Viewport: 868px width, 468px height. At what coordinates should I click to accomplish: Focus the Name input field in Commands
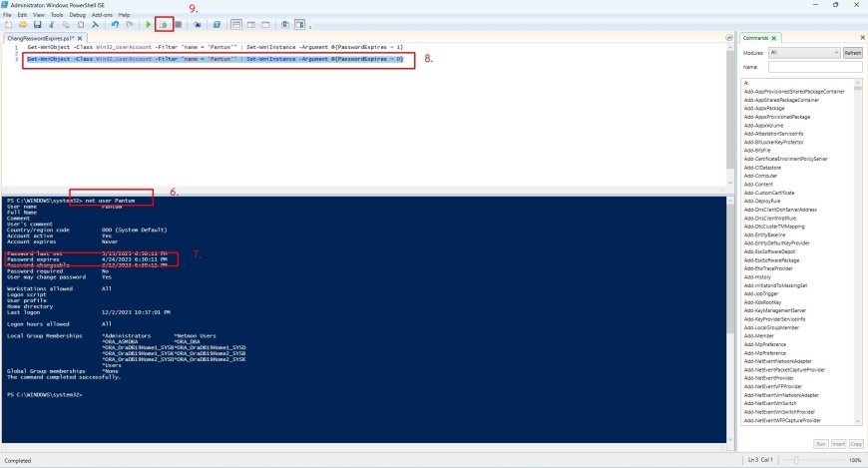pos(815,67)
